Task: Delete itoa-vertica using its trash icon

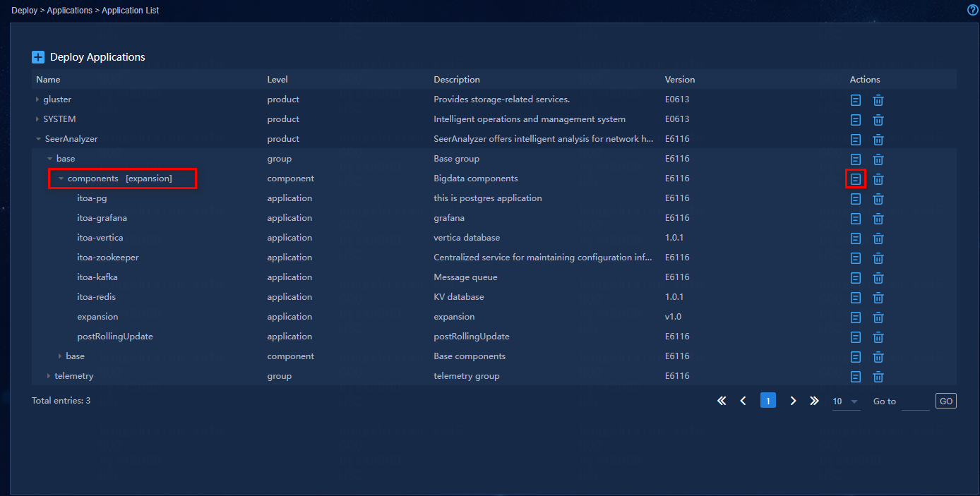Action: click(878, 238)
